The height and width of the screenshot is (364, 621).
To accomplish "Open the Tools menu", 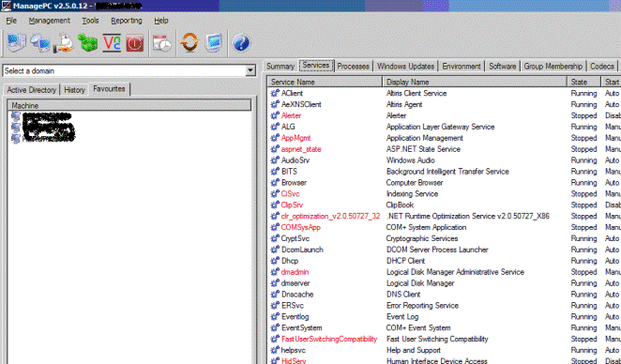I will coord(90,21).
